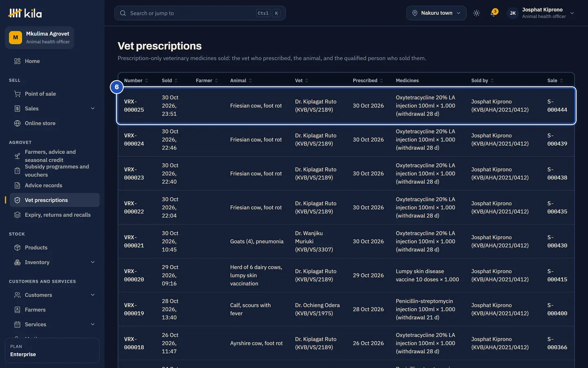Image resolution: width=588 pixels, height=368 pixels.
Task: Expand the Inventory submenu
Action: pos(93,262)
